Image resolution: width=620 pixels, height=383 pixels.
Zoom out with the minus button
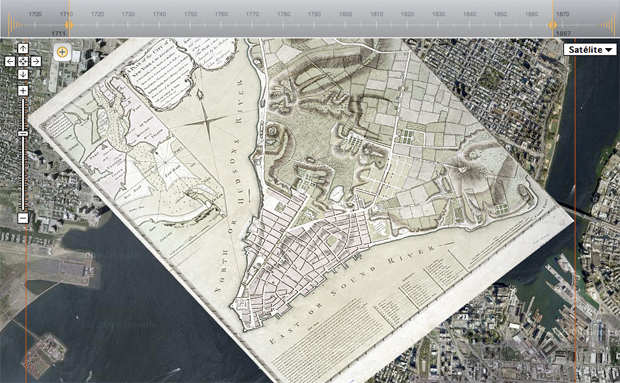23,218
